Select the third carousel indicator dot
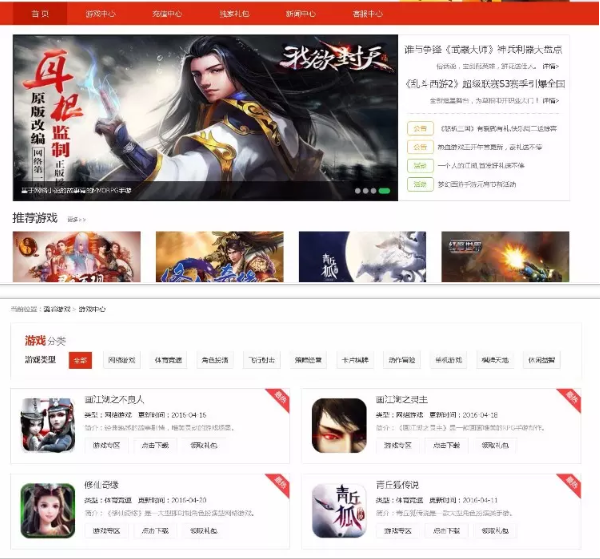The height and width of the screenshot is (559, 600). tap(373, 191)
